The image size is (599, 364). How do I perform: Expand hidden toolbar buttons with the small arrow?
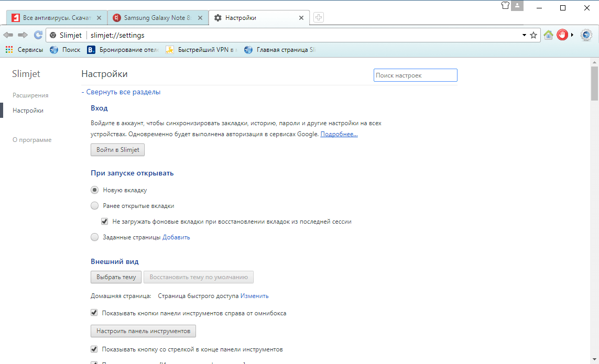coord(572,35)
